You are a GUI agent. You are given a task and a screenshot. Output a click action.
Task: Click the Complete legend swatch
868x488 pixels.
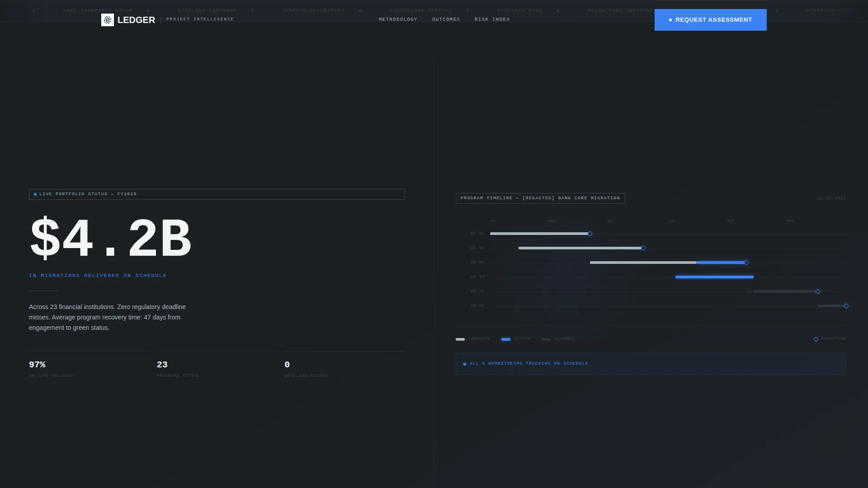pos(460,339)
